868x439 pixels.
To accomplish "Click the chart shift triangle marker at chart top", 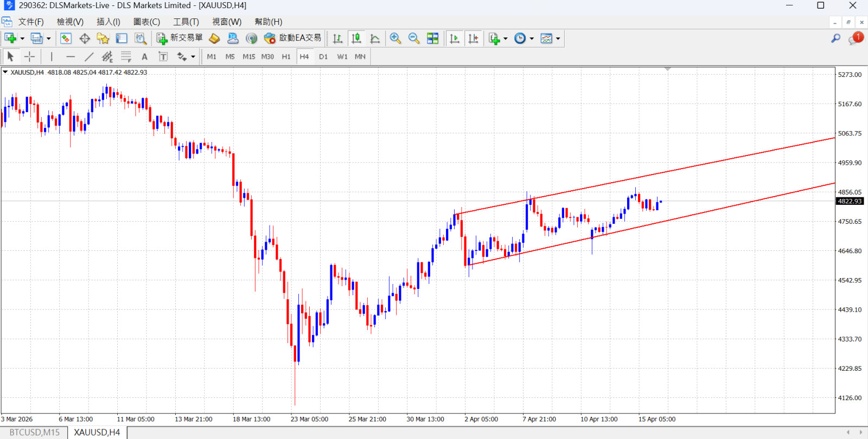I will (667, 69).
